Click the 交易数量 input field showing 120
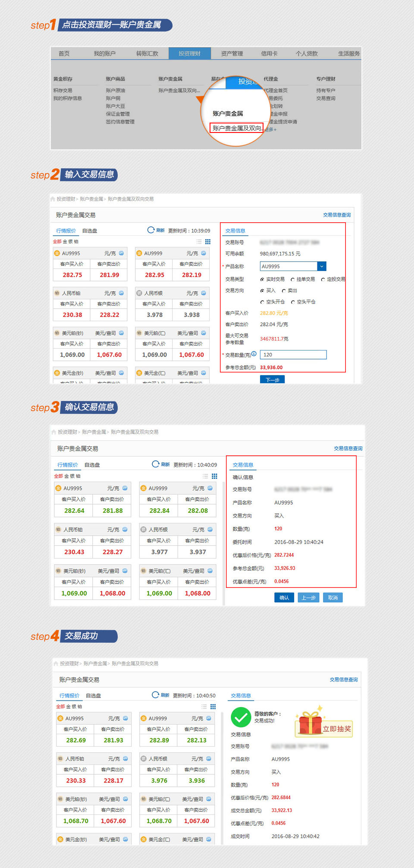 point(293,355)
